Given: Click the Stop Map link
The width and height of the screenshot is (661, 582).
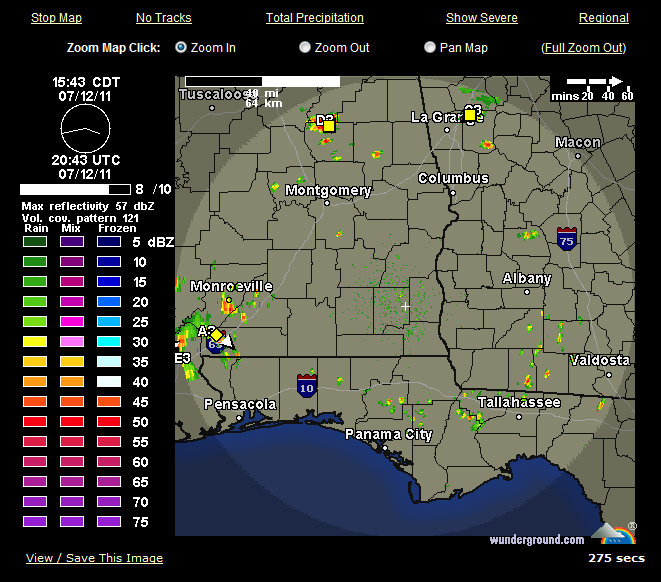Looking at the screenshot, I should [x=56, y=18].
